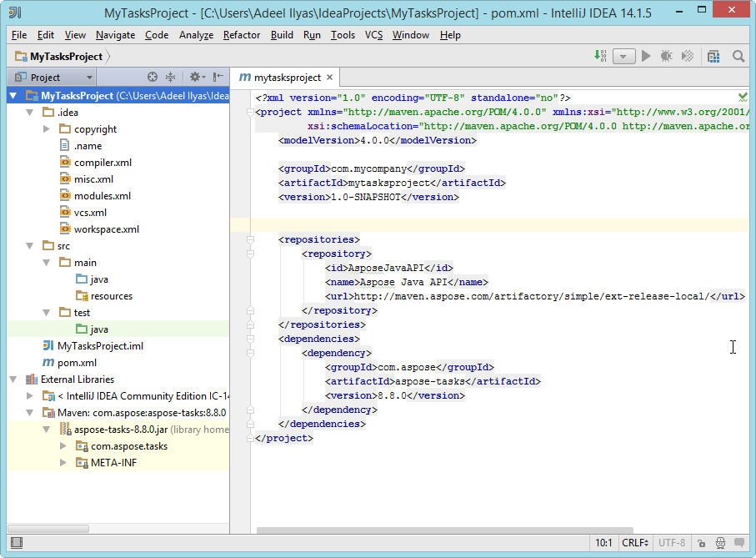Hide the Project tool window panel

tap(218, 77)
